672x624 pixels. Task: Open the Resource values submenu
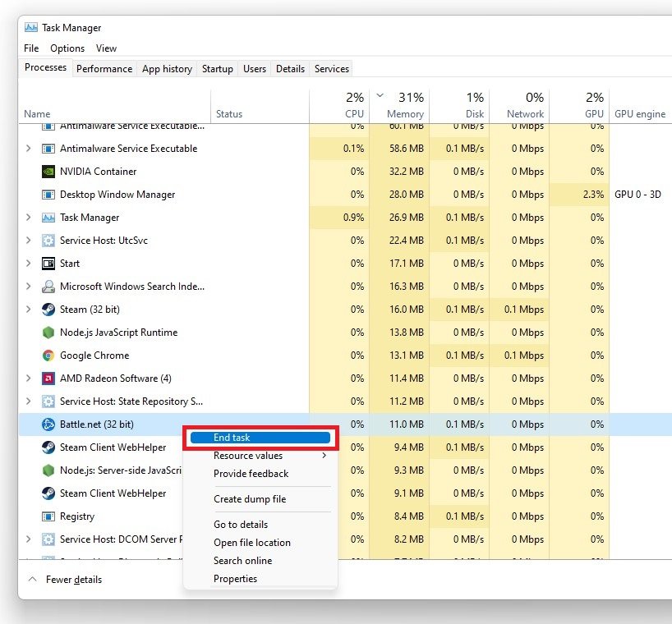pos(260,456)
